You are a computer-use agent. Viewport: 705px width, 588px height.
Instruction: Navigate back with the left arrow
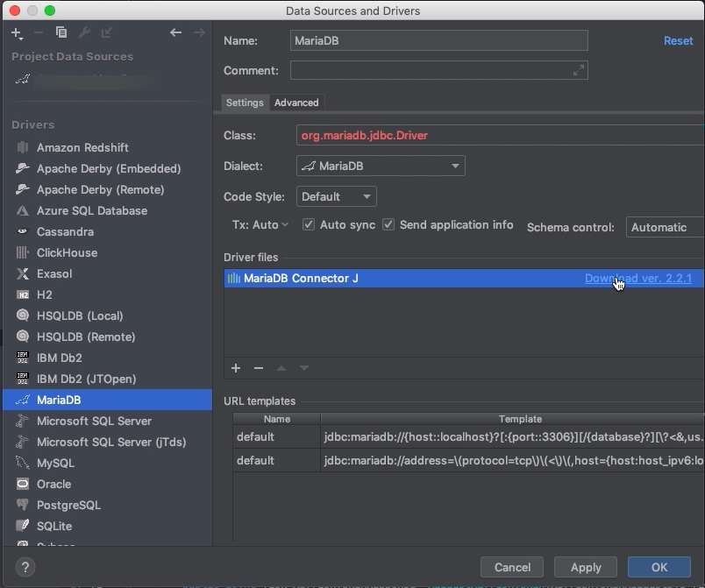[175, 32]
